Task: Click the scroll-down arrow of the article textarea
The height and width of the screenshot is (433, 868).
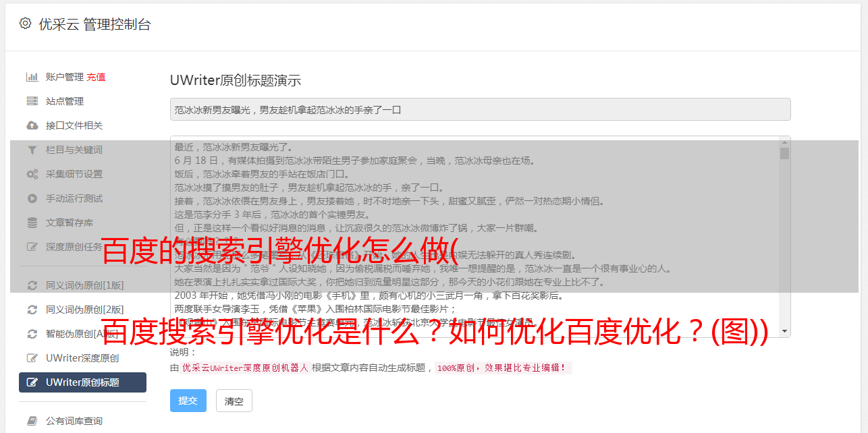Action: [784, 331]
